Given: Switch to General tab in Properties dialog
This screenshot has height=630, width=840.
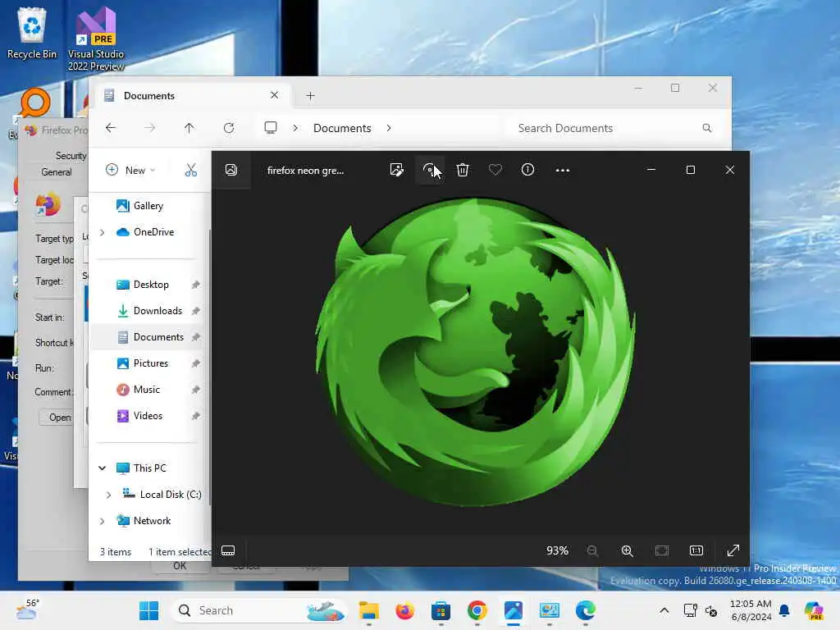Looking at the screenshot, I should click(57, 172).
